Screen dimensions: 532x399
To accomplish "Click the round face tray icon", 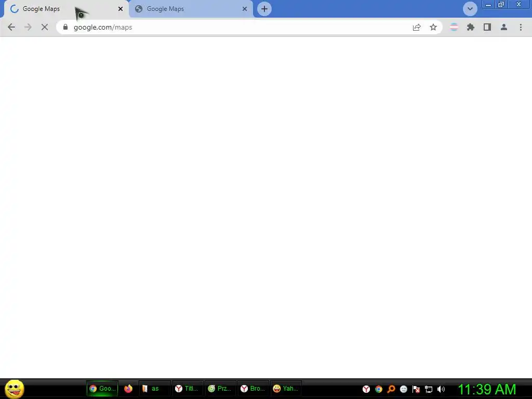I will (403, 389).
